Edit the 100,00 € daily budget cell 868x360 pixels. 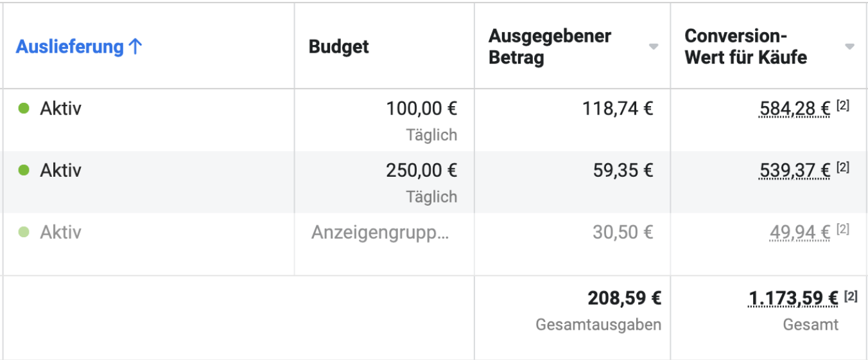coord(385,120)
